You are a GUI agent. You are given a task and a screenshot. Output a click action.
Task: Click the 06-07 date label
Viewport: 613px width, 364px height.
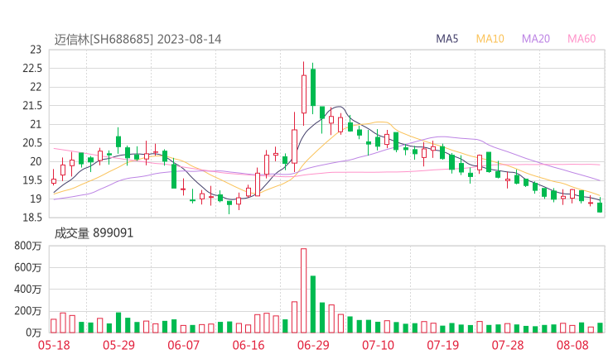(x=183, y=345)
